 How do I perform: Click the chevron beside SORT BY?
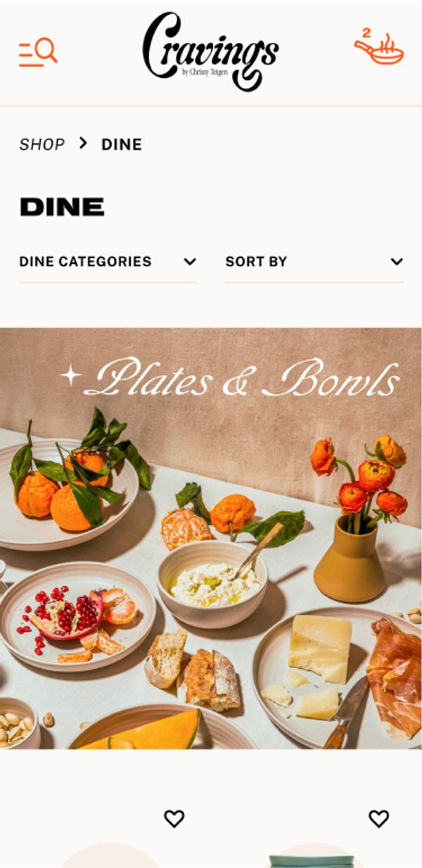397,262
